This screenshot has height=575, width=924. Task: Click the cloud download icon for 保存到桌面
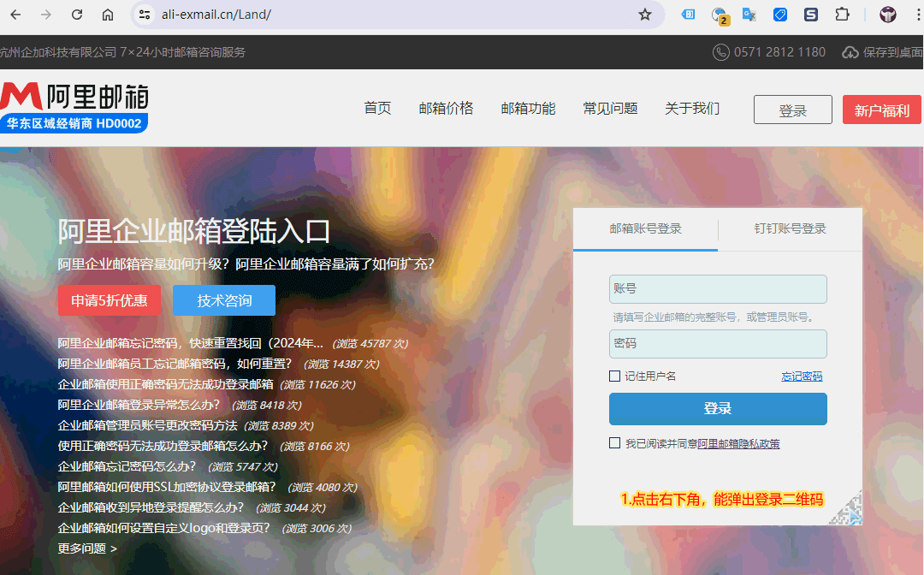(x=850, y=52)
